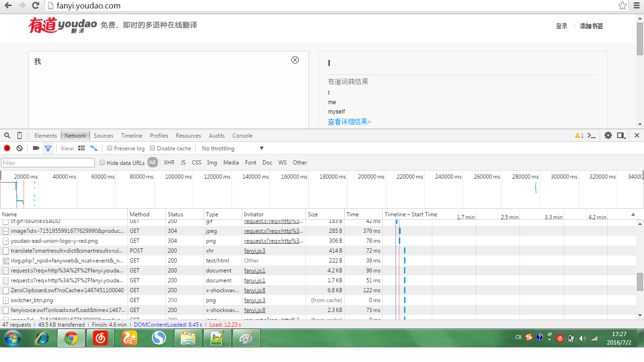The image size is (644, 362).
Task: Click the browser forward arrow
Action: point(22,6)
